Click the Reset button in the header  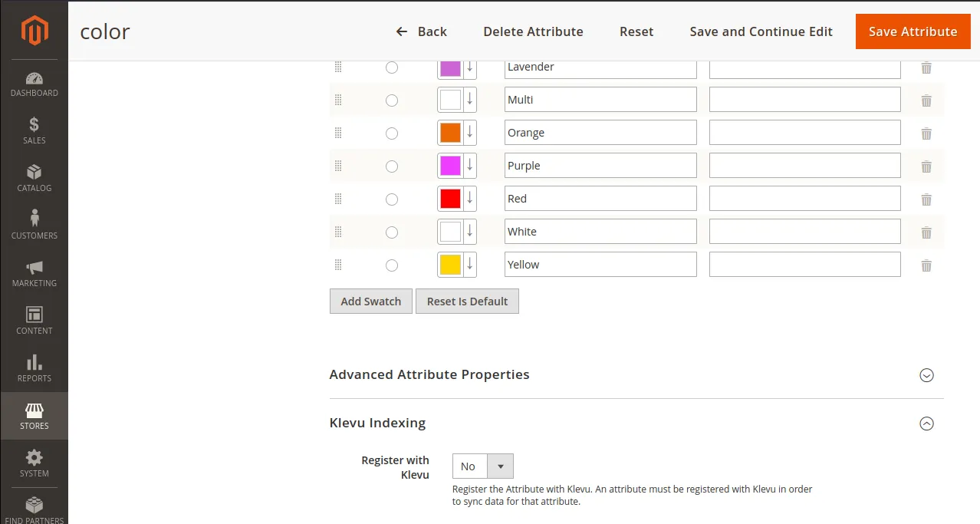[x=636, y=31]
